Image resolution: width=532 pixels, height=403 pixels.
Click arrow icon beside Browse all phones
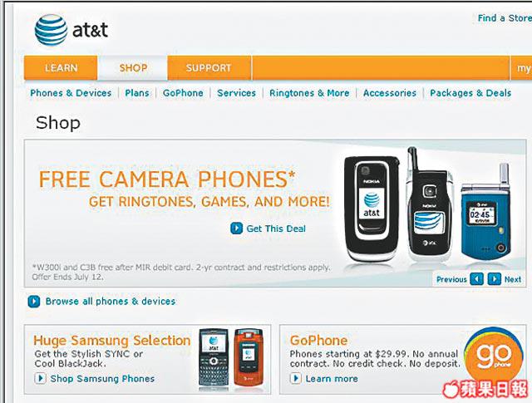34,302
